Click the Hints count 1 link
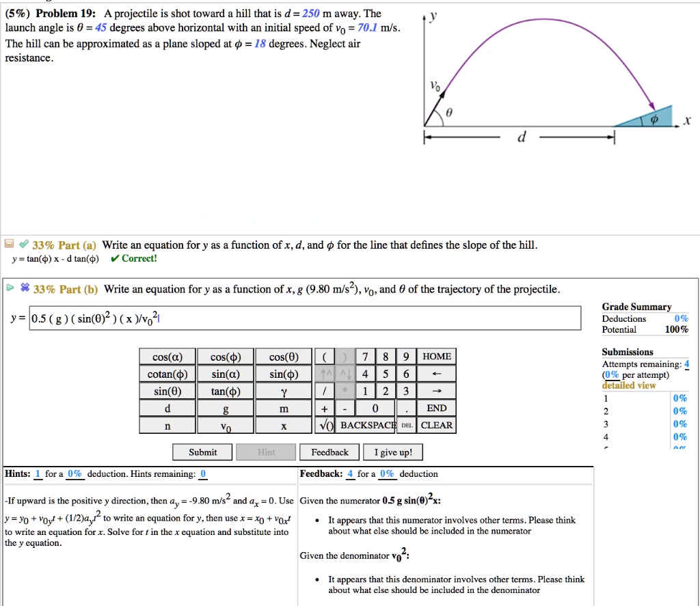 click(38, 474)
